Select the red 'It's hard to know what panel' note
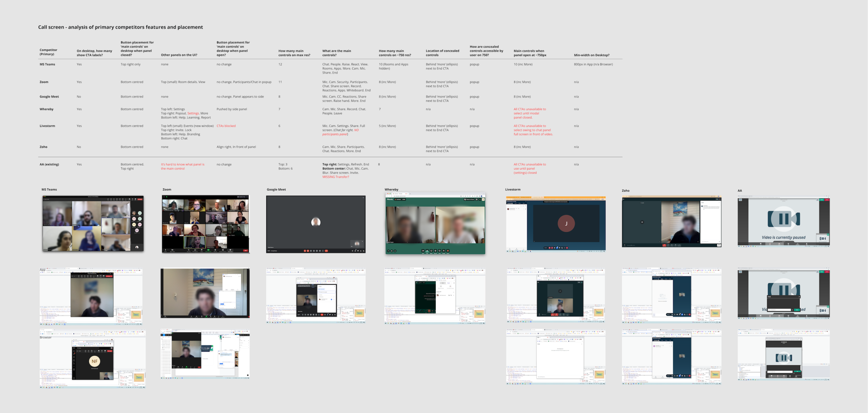This screenshot has width=868, height=413. tap(183, 166)
